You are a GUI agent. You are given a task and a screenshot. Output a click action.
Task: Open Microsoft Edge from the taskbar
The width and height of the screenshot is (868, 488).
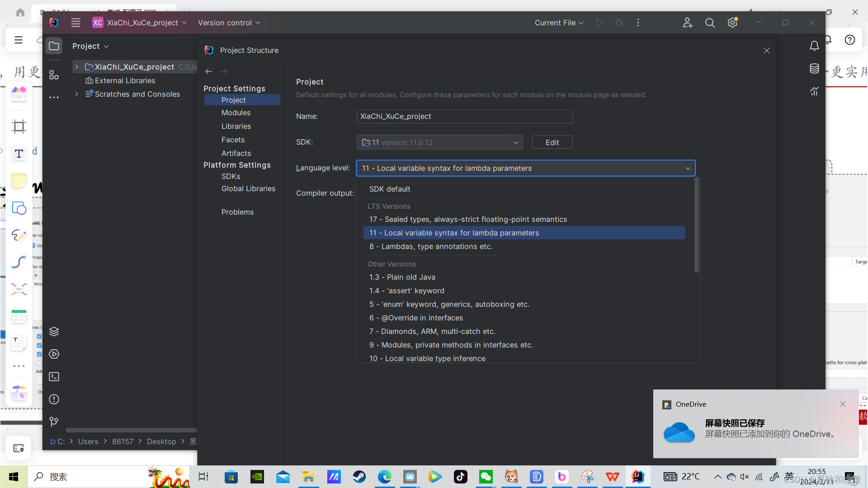[385, 477]
